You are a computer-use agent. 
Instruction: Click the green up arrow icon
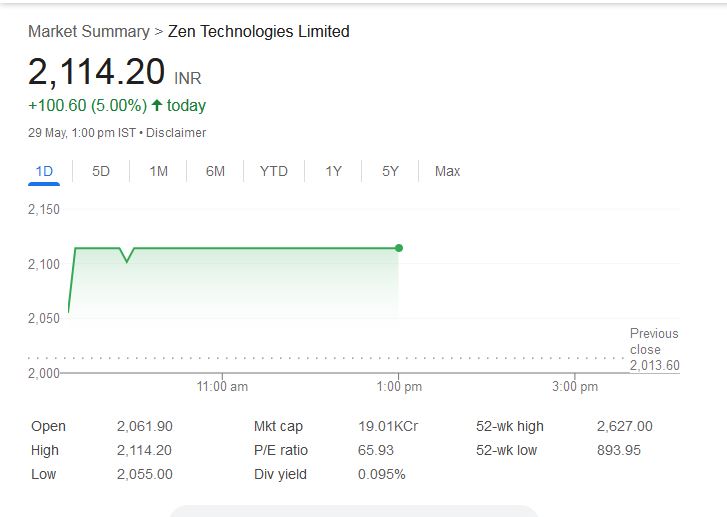pyautogui.click(x=157, y=105)
